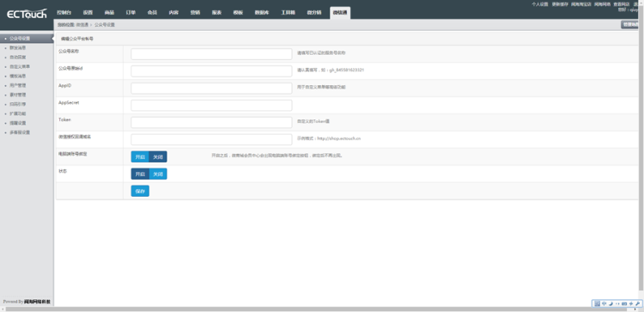Click the ECTouch logo
This screenshot has width=644, height=312.
tap(27, 14)
